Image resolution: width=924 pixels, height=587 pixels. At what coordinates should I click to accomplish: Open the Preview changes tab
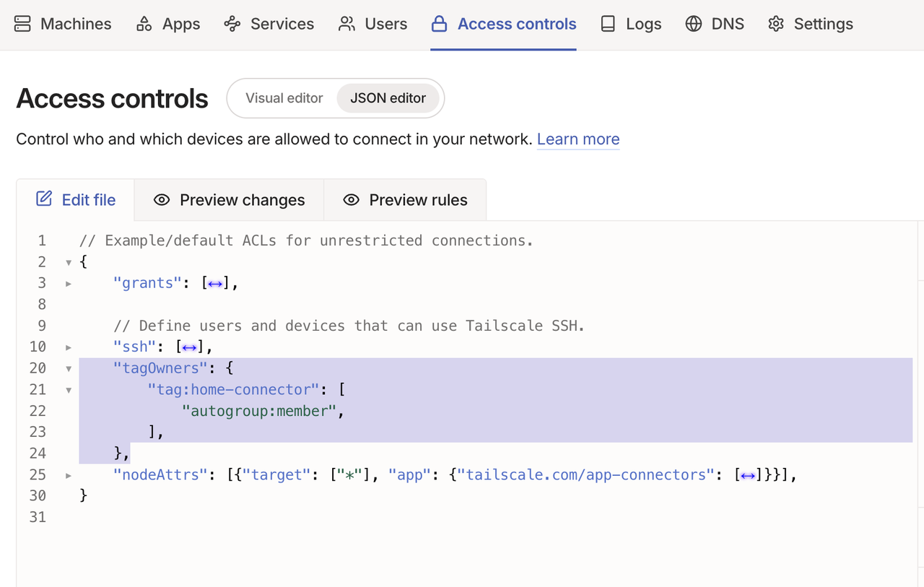pos(229,200)
